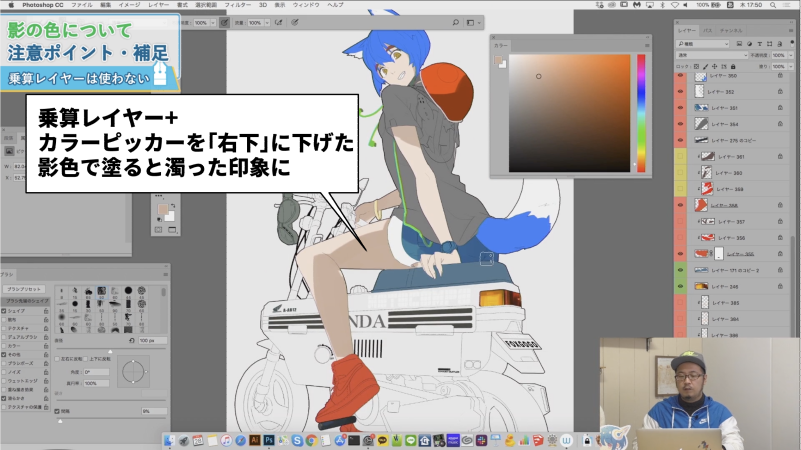The image size is (801, 450).
Task: Select the highlighted textured brush preset
Action: (x=102, y=291)
